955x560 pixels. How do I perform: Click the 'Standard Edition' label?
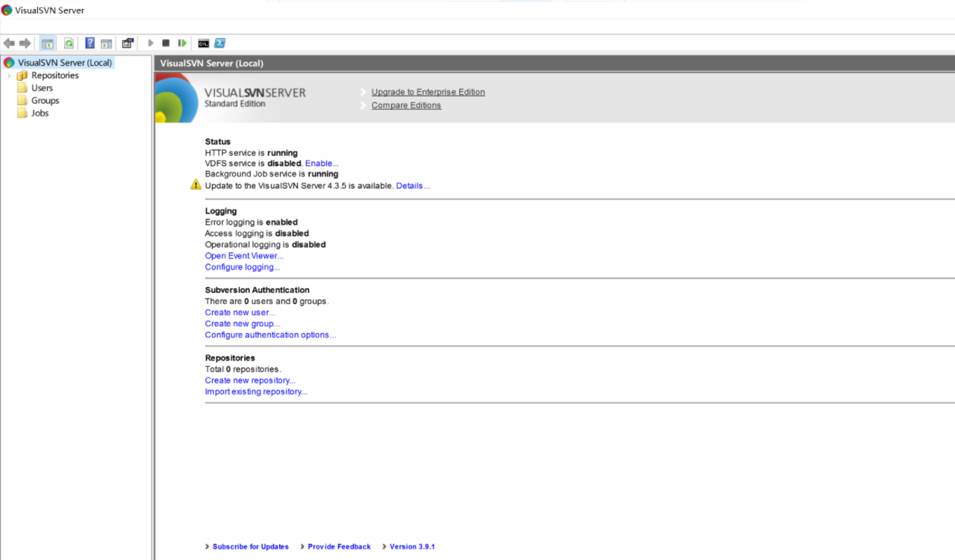tap(234, 104)
